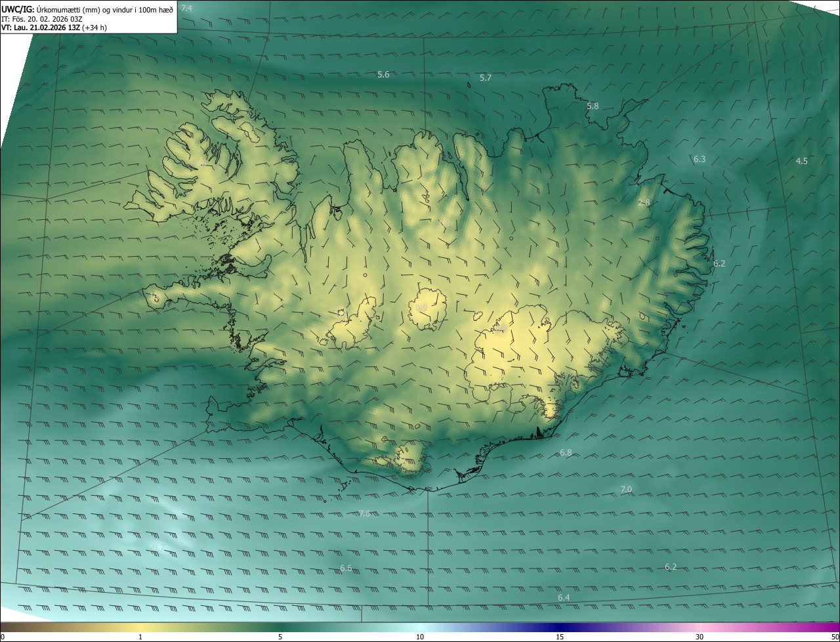Click the color scale tick label 10
Image resolution: width=840 pixels, height=642 pixels.
(x=420, y=637)
